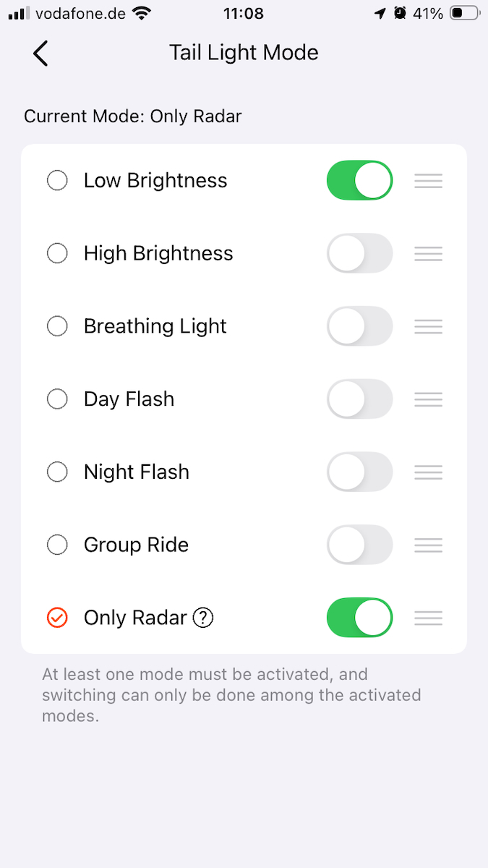Tap the Low Brightness reorder handle
Screen dimensions: 488x868
(428, 181)
